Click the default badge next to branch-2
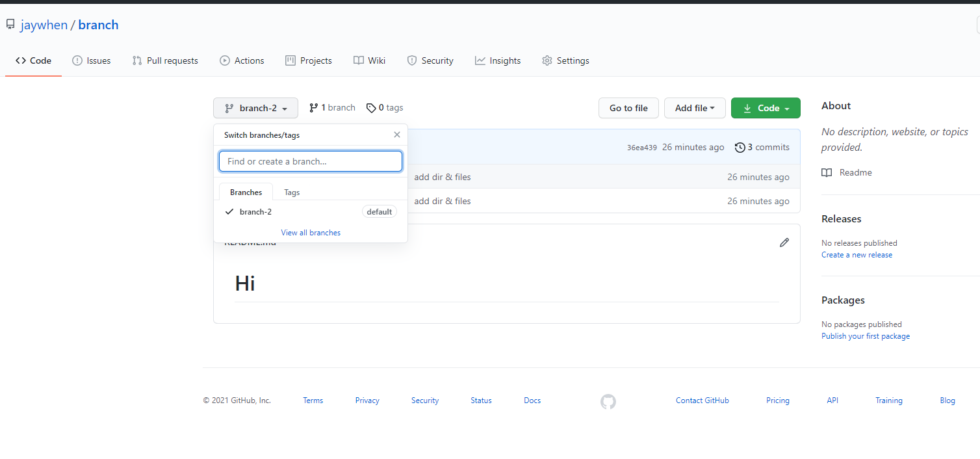Viewport: 980px width, 459px height. (380, 212)
